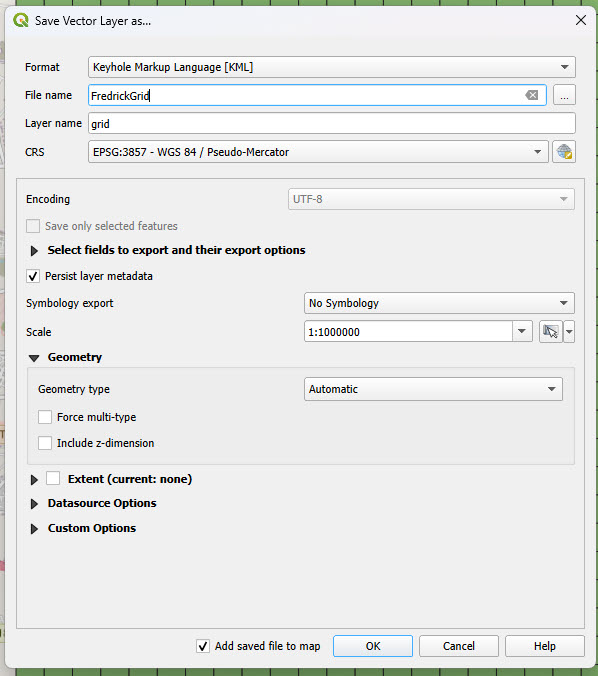Enable Force multi-type option
Screen dimensions: 598x676
pos(45,417)
